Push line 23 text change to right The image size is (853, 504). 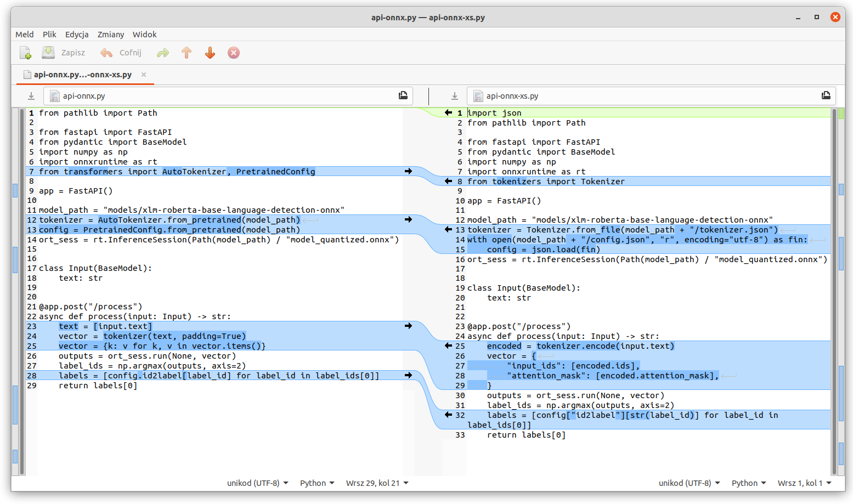(x=408, y=326)
